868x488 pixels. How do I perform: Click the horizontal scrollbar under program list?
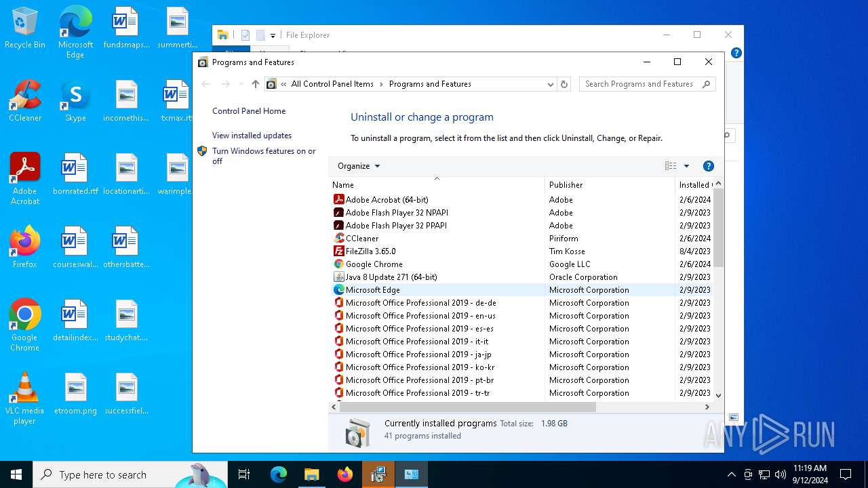pos(467,407)
